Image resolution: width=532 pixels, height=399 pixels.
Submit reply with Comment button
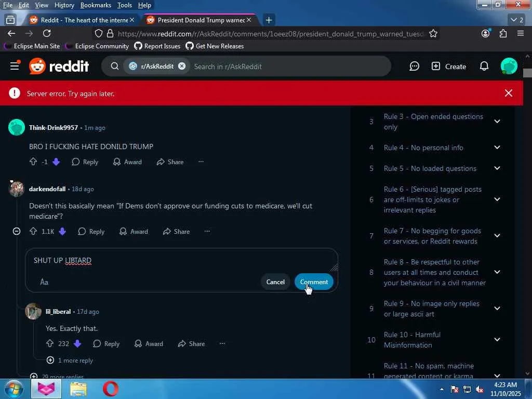pos(314,282)
